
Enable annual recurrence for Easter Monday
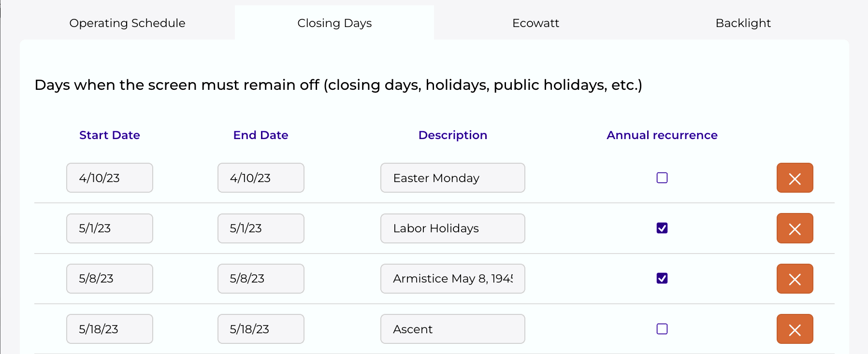[x=662, y=178]
